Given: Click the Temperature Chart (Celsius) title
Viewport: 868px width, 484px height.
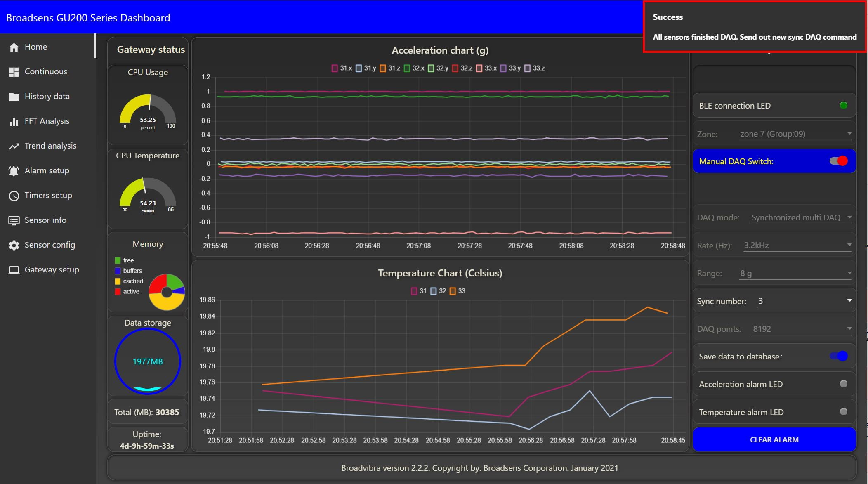Looking at the screenshot, I should [440, 273].
